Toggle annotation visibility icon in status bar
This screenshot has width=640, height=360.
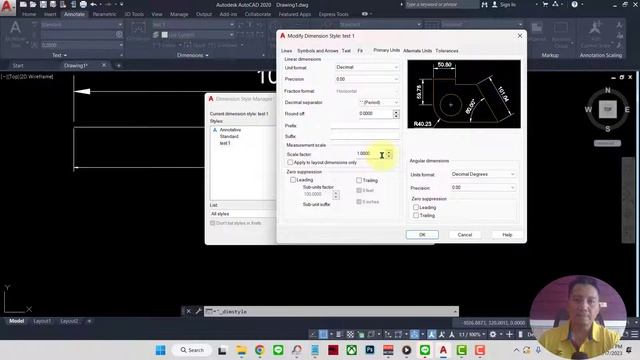coord(432,334)
